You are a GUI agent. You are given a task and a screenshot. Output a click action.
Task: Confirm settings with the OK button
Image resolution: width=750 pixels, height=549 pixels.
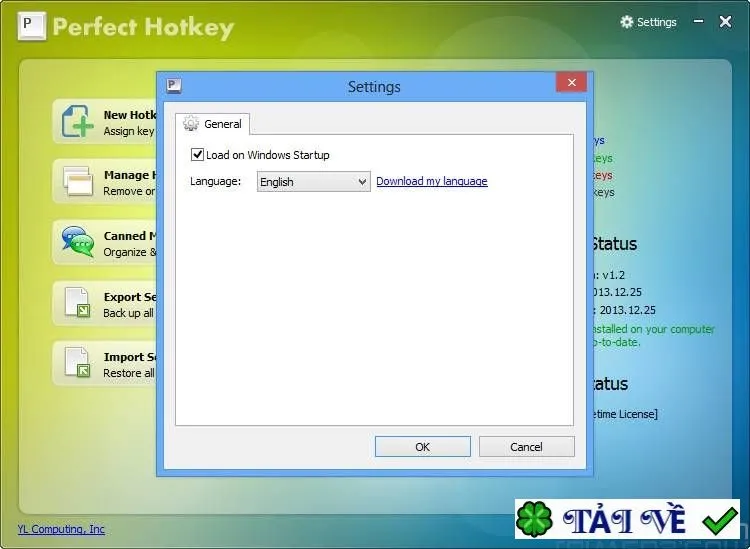[x=422, y=447]
